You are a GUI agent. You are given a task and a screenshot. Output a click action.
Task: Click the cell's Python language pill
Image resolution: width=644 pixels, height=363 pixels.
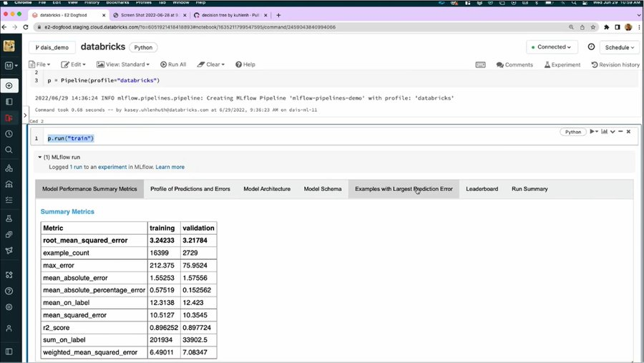[573, 132]
